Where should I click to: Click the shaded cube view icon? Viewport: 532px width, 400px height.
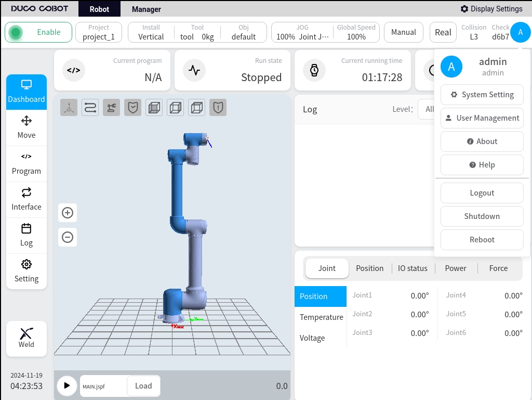[154, 108]
